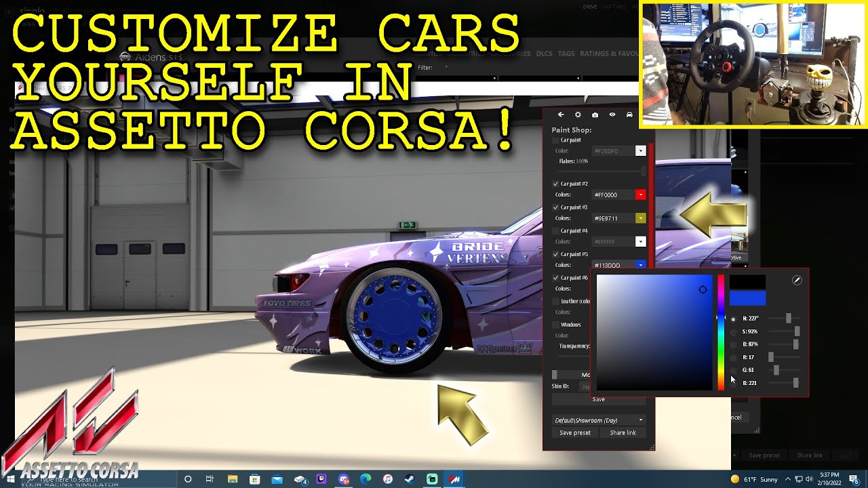Screen dimensions: 868x488
Task: Launch Microsoft Edge from the taskbar
Action: point(366,479)
